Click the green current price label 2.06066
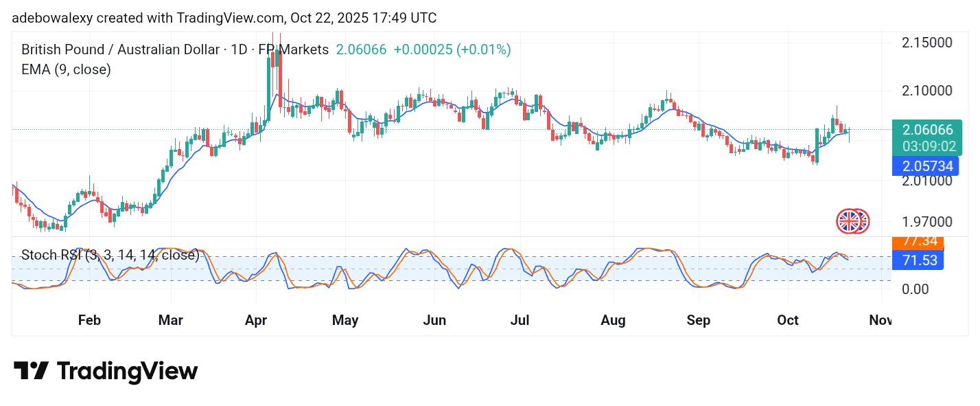Screen dimensions: 980x406 coord(928,130)
